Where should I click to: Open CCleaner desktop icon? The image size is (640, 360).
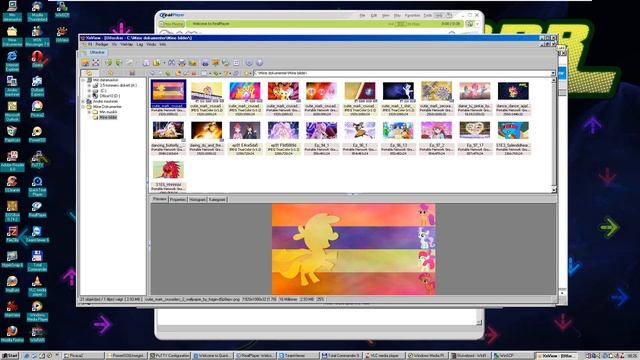(12, 184)
